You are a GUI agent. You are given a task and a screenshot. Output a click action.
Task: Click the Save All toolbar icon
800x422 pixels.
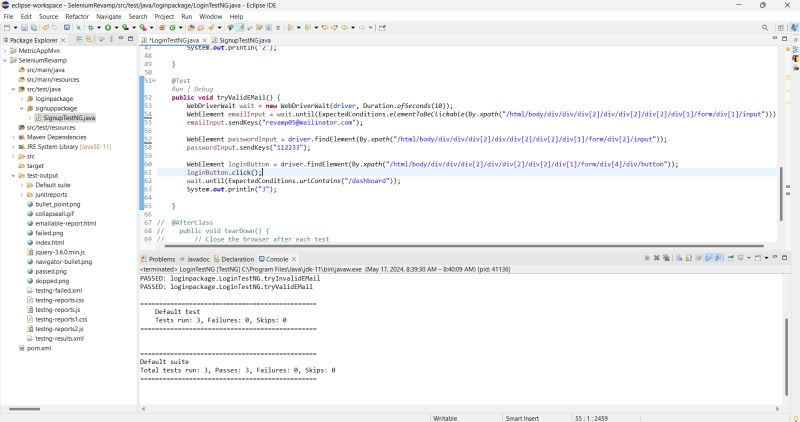(34, 28)
